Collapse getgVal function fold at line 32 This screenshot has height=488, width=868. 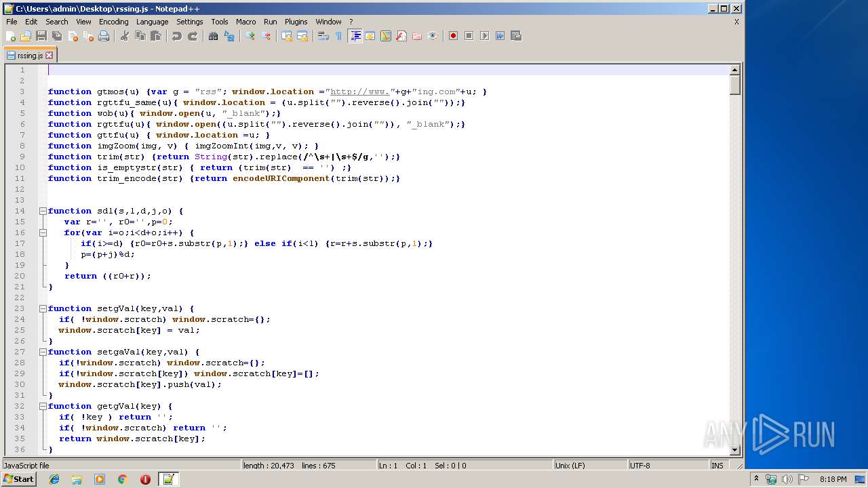click(x=43, y=406)
